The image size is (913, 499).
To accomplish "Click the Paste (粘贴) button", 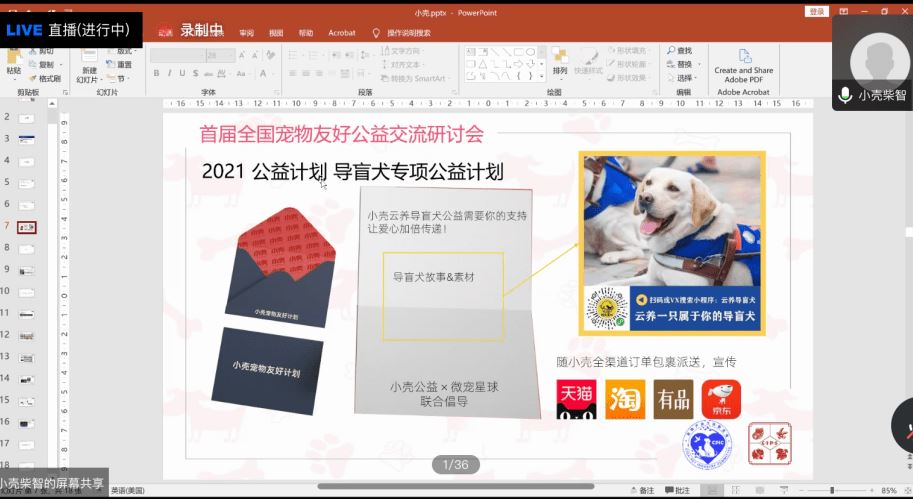I will [14, 64].
